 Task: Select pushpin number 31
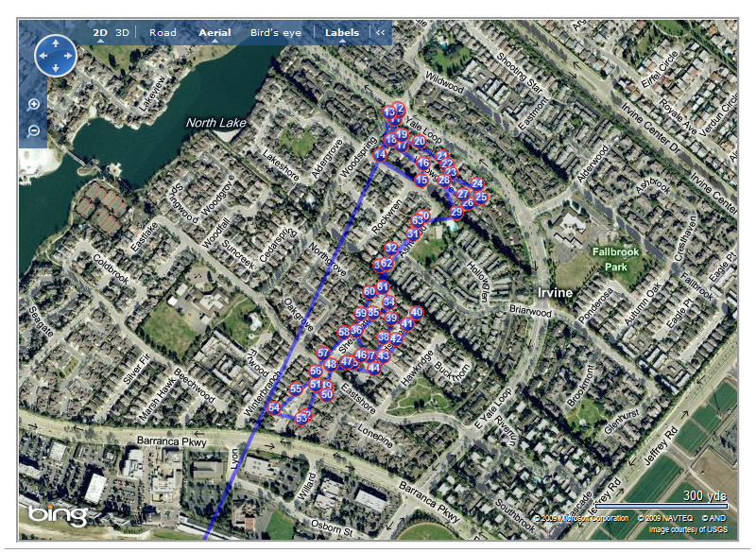(413, 234)
